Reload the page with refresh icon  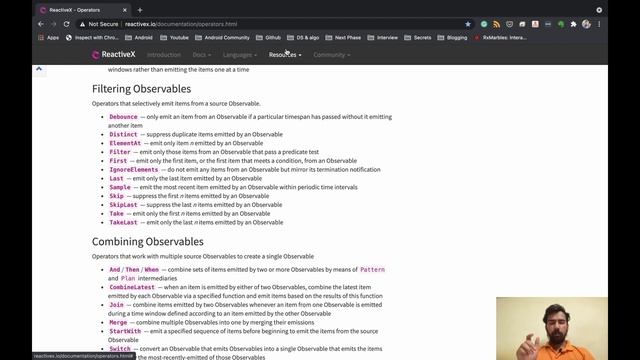67,24
